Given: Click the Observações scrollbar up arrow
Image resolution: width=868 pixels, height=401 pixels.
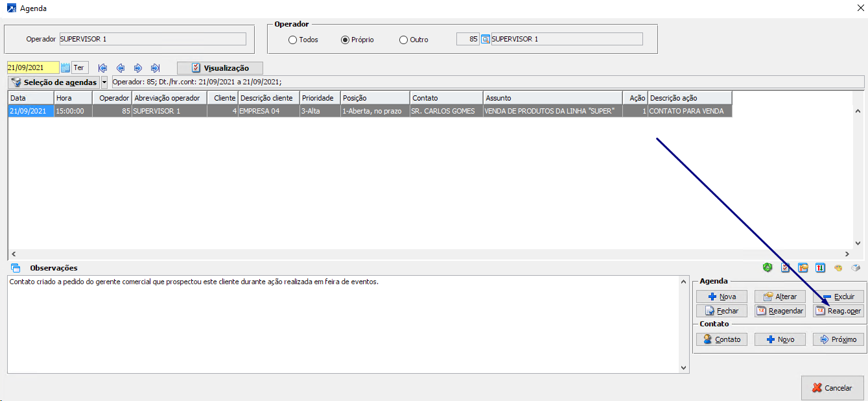Looking at the screenshot, I should (683, 282).
